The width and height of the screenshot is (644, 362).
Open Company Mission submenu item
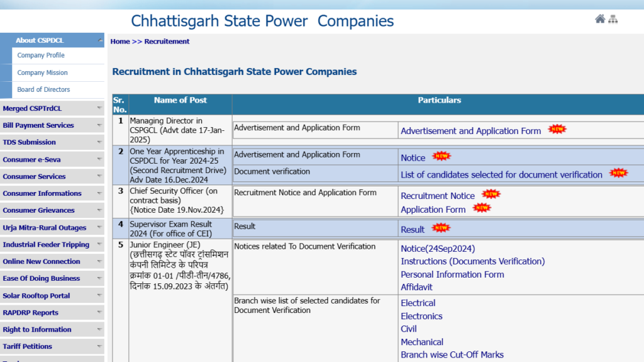(42, 72)
